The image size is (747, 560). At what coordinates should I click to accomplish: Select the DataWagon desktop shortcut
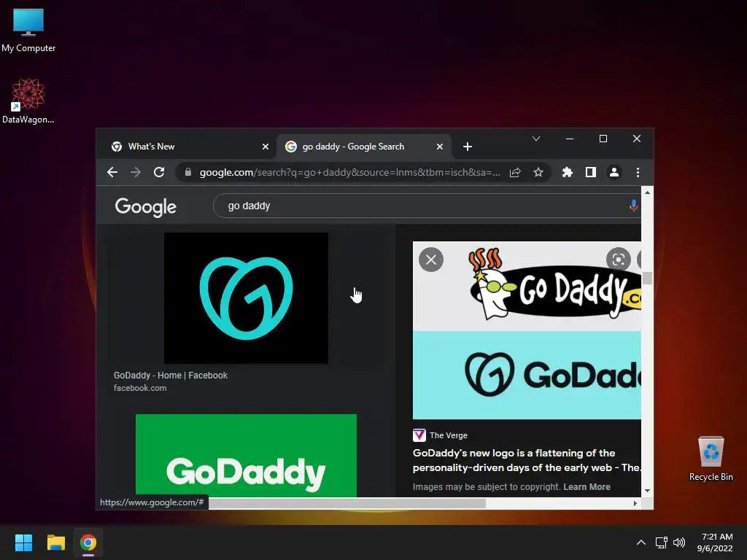pyautogui.click(x=28, y=101)
